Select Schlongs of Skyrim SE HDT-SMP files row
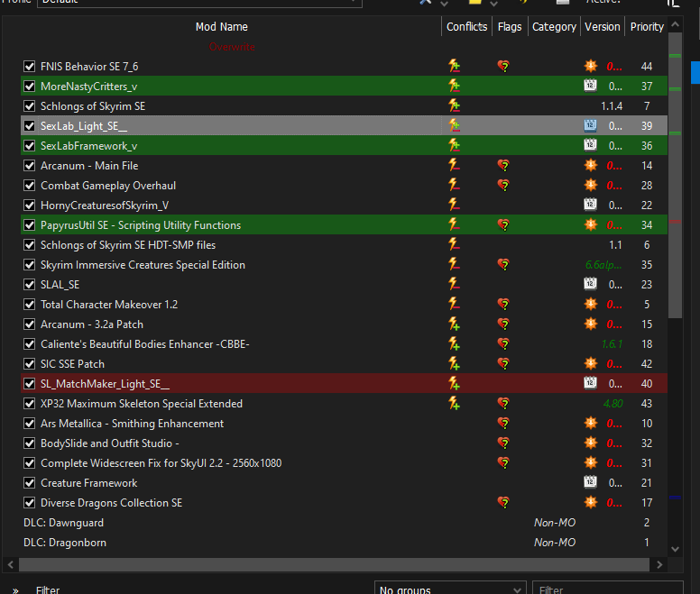Image resolution: width=700 pixels, height=594 pixels. coord(344,245)
